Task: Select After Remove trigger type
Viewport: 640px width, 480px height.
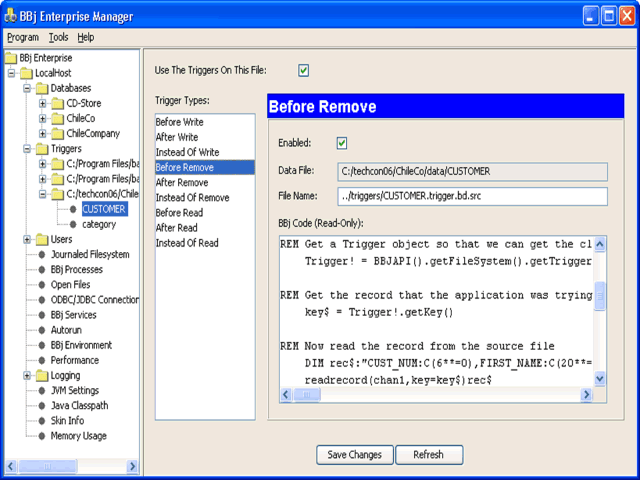Action: [205, 182]
